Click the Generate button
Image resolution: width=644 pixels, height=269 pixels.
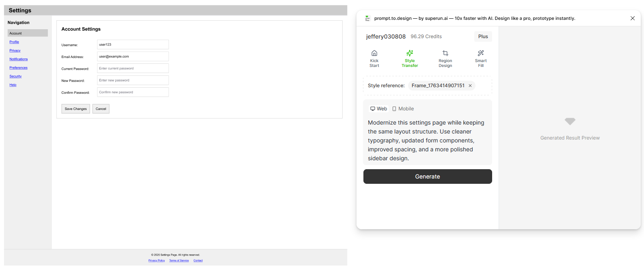428,176
